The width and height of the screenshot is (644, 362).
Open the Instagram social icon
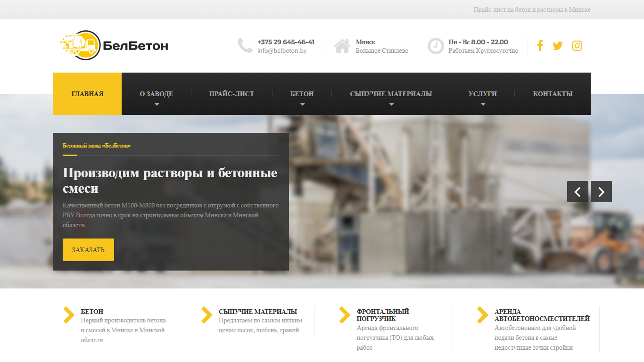coord(577,46)
